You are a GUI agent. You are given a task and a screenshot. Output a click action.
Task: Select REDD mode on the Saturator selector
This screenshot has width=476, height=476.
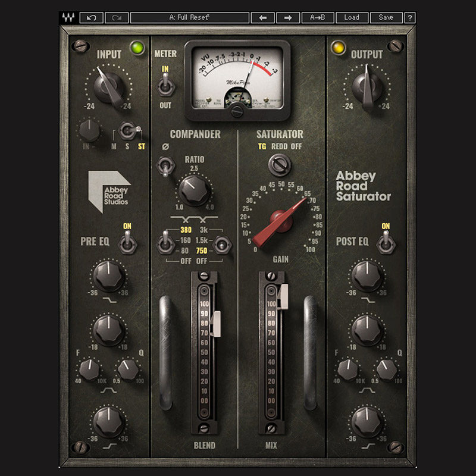coord(280,147)
